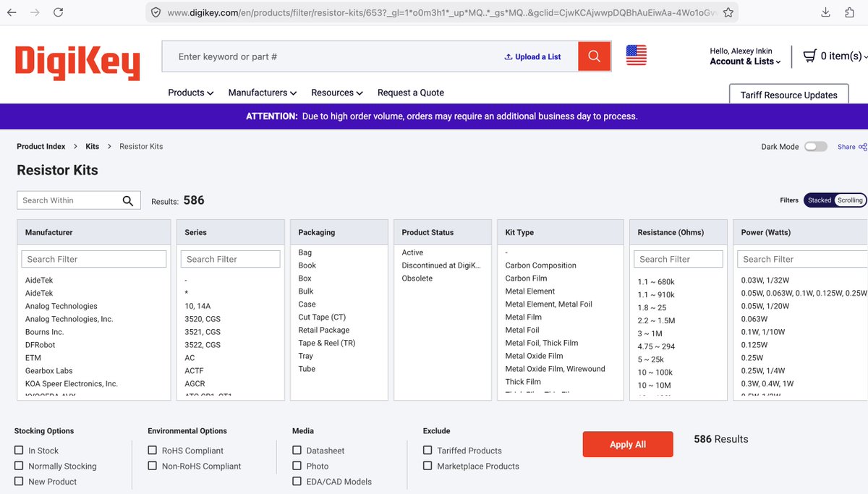This screenshot has height=494, width=868.
Task: Select resistance 10 ~ 10M
Action: [654, 386]
